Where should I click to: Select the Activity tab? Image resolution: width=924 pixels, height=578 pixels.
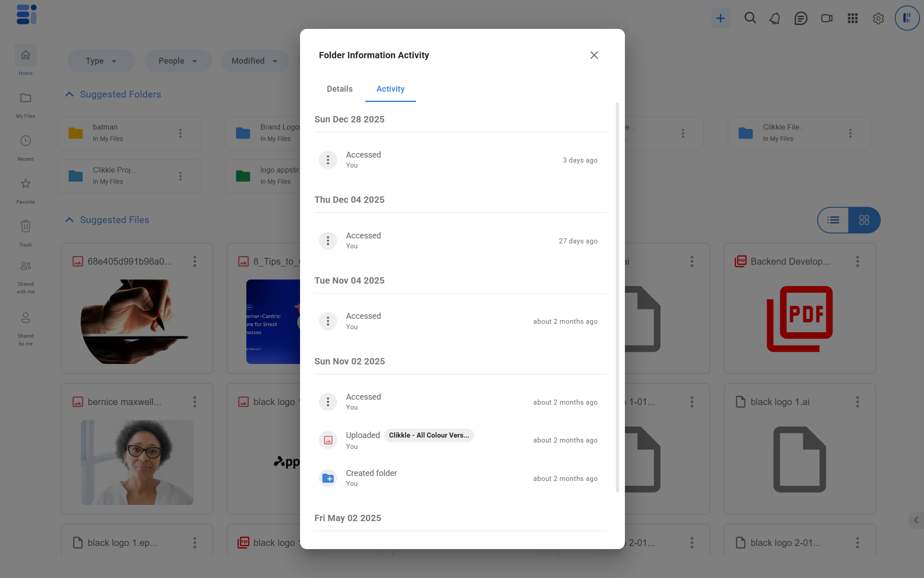click(390, 89)
